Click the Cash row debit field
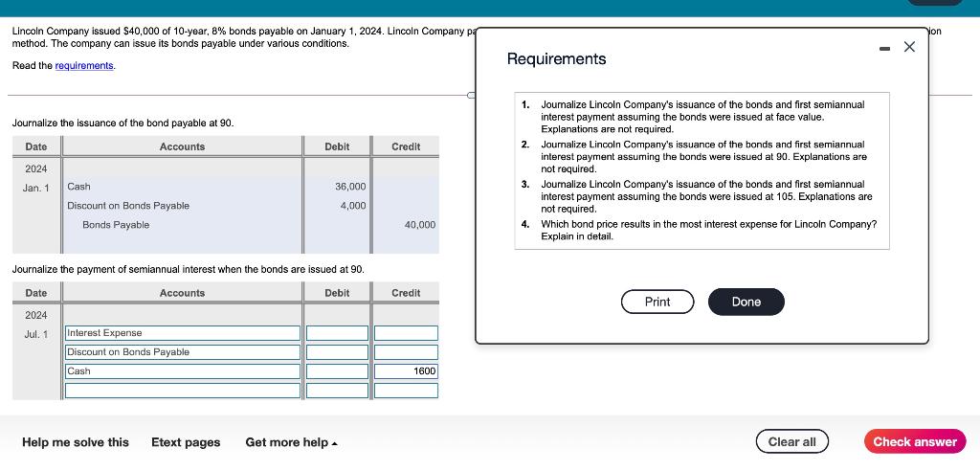 pos(337,371)
